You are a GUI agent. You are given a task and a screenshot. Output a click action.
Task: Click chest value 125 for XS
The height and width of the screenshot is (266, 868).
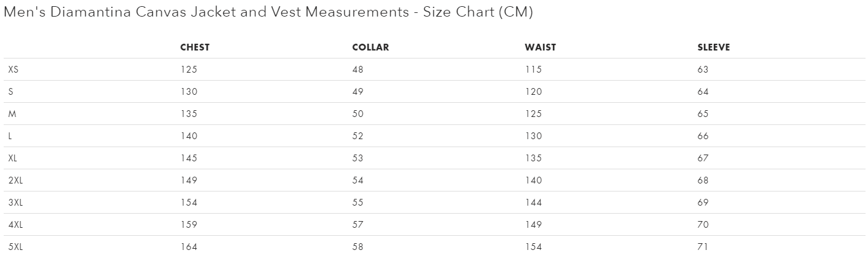tap(189, 70)
